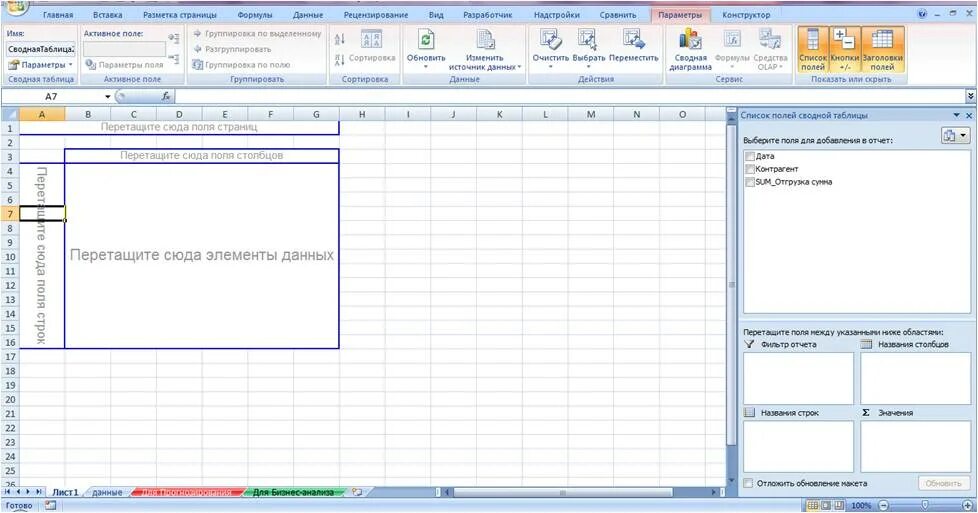978x513 pixels.
Task: Toggle the Список полей button
Action: point(813,49)
